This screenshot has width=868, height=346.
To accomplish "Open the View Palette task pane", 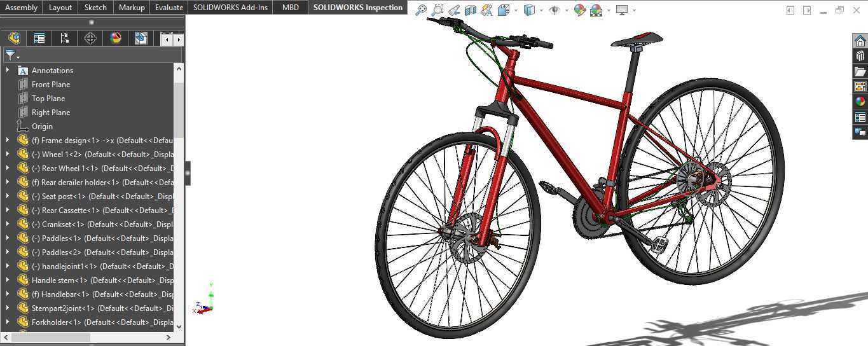I will click(860, 86).
